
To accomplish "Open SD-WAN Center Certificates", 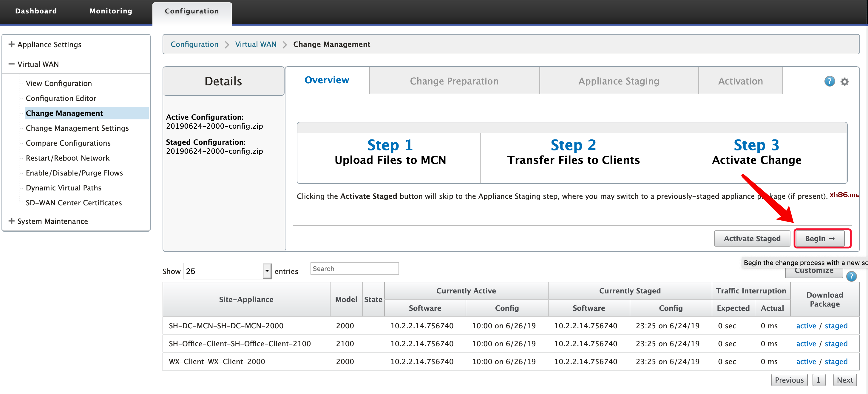I will pos(73,202).
